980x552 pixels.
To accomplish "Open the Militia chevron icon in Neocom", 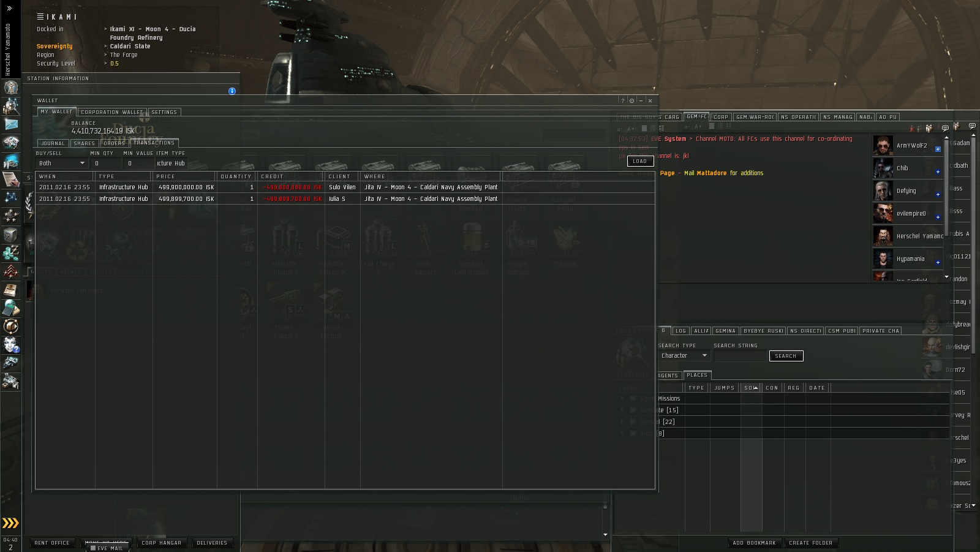I will point(10,271).
